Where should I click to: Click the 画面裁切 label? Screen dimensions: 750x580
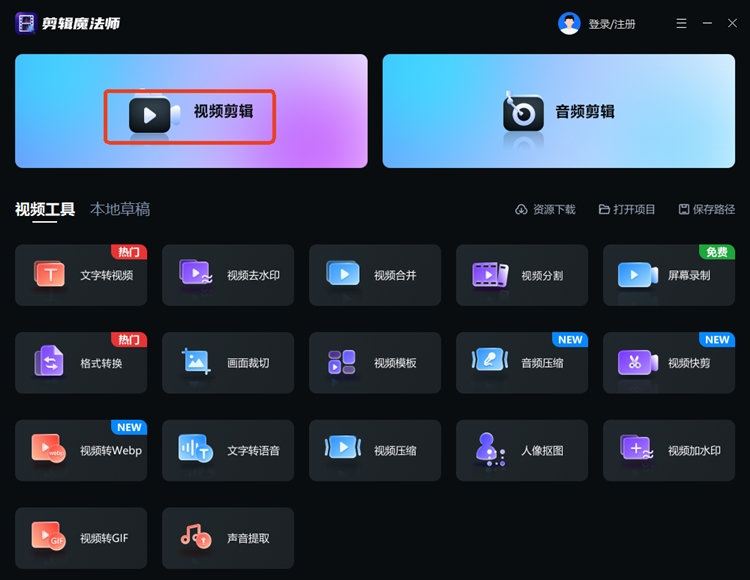(248, 363)
